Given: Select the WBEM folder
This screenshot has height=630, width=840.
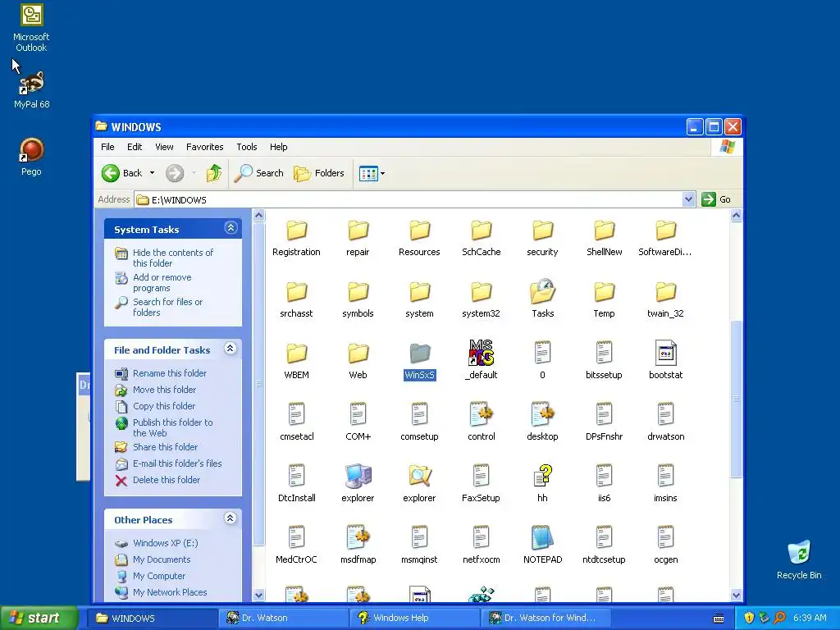Looking at the screenshot, I should coord(296,361).
